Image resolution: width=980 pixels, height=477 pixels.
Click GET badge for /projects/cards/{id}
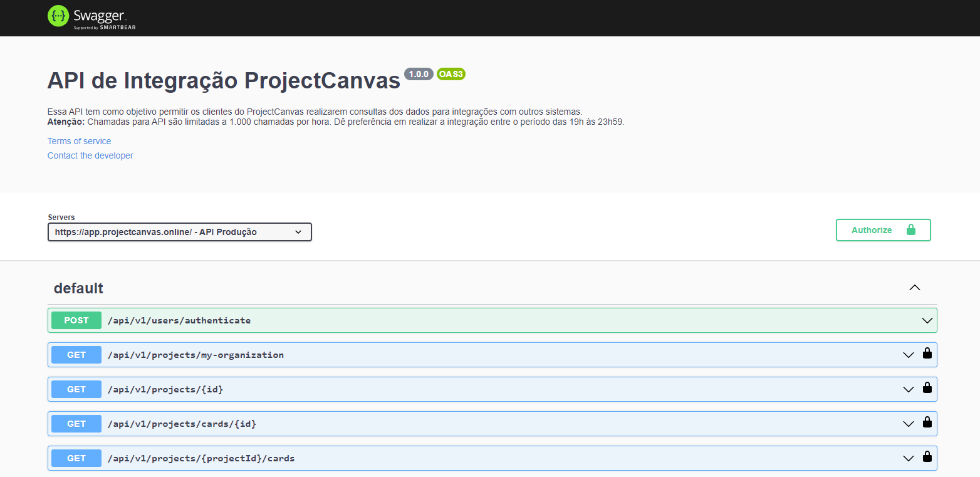76,424
